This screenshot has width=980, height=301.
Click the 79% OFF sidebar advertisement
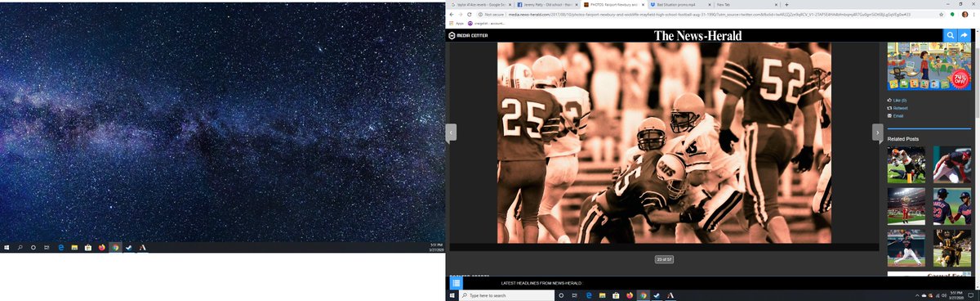929,66
